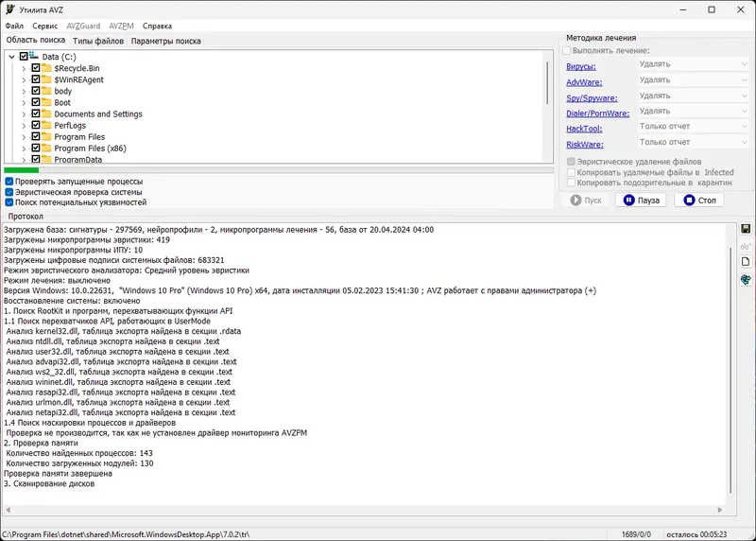Open the Вирусы action dropdown
Image resolution: width=756 pixels, height=541 pixels.
[x=693, y=64]
